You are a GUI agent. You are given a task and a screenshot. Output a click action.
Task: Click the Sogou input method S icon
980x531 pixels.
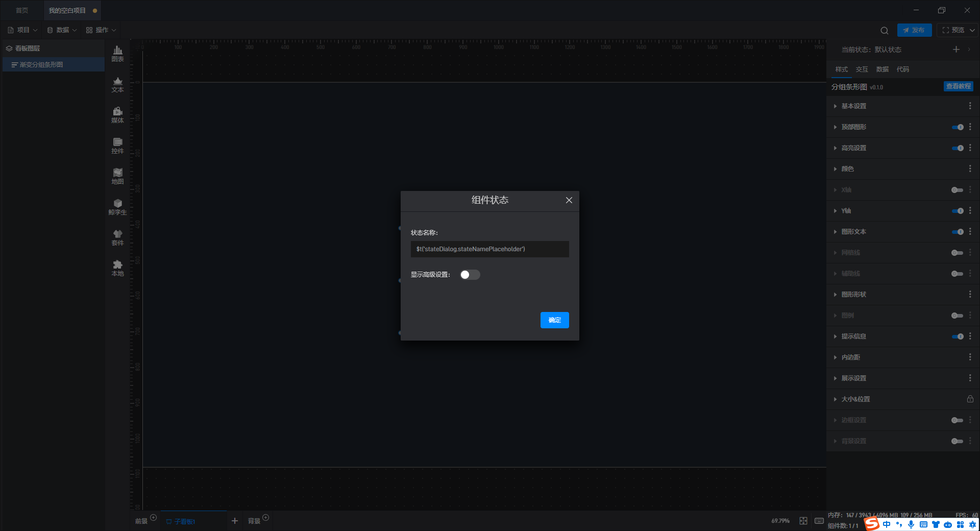tap(872, 524)
